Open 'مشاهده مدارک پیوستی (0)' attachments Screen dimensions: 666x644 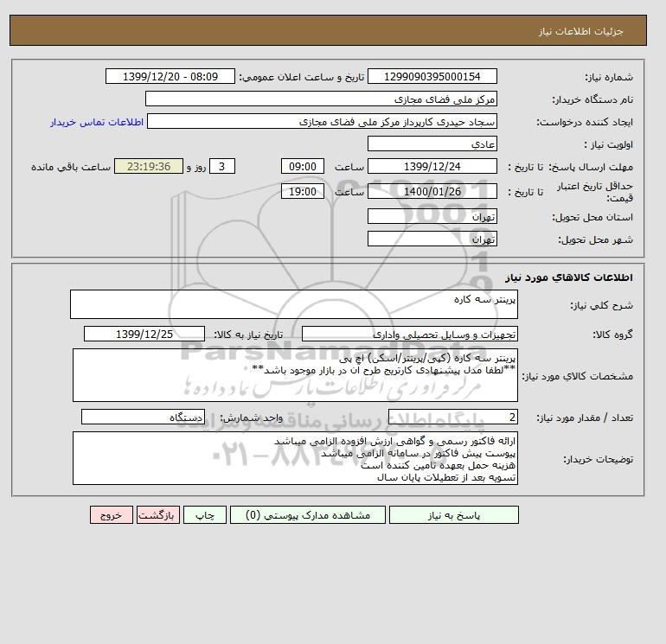(308, 515)
